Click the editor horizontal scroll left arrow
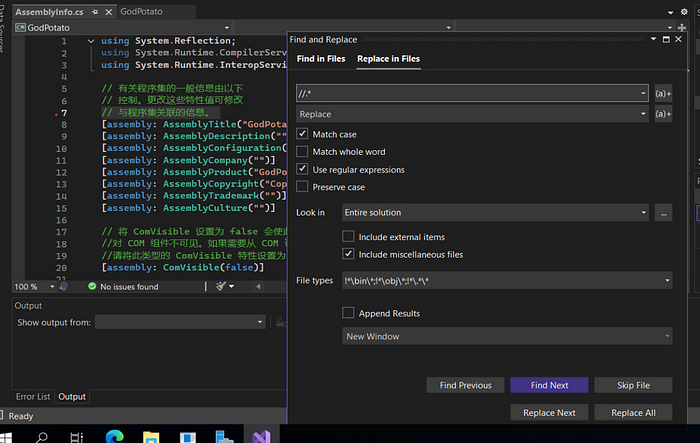 point(258,286)
